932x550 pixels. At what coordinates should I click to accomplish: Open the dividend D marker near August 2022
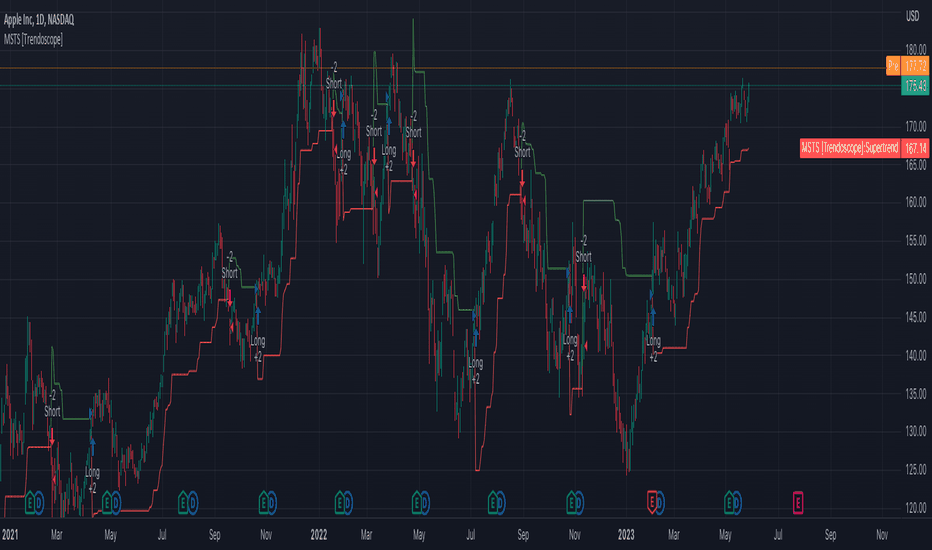500,503
